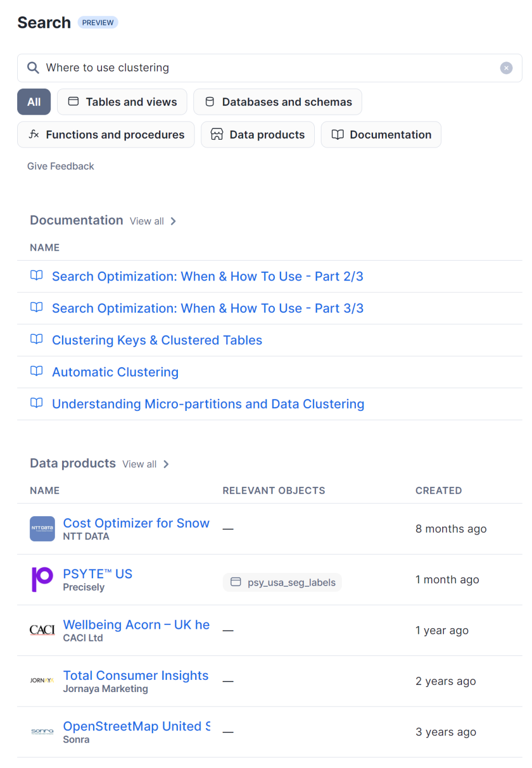Click the Sonra logo icon
The height and width of the screenshot is (768, 532).
click(42, 731)
